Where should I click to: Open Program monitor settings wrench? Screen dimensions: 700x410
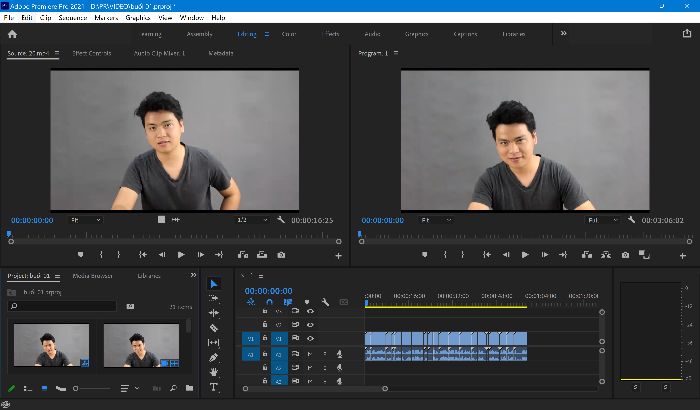[x=631, y=220]
